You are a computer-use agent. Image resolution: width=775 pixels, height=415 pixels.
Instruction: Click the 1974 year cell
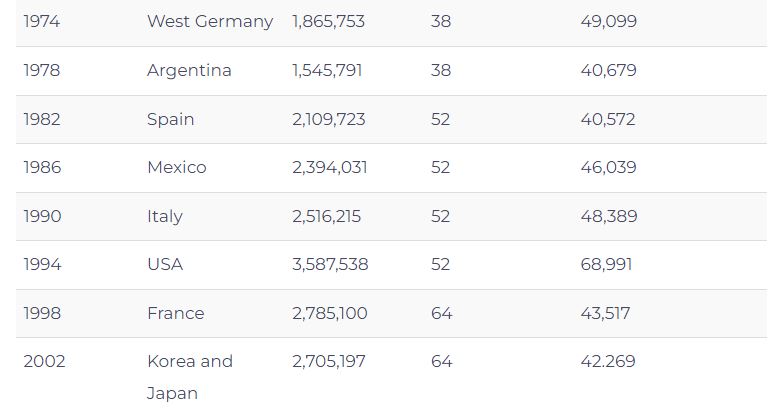pyautogui.click(x=42, y=21)
